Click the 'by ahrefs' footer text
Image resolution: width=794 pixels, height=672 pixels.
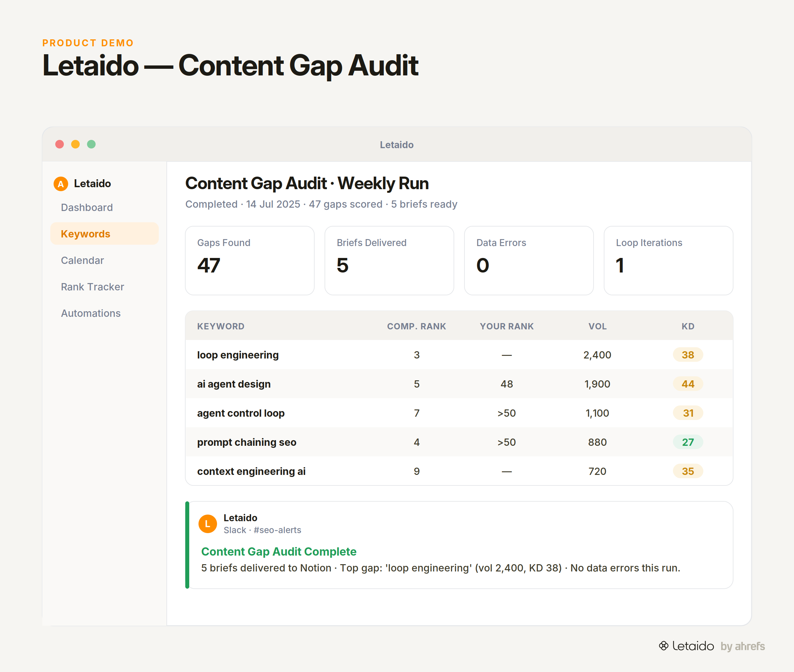point(743,646)
